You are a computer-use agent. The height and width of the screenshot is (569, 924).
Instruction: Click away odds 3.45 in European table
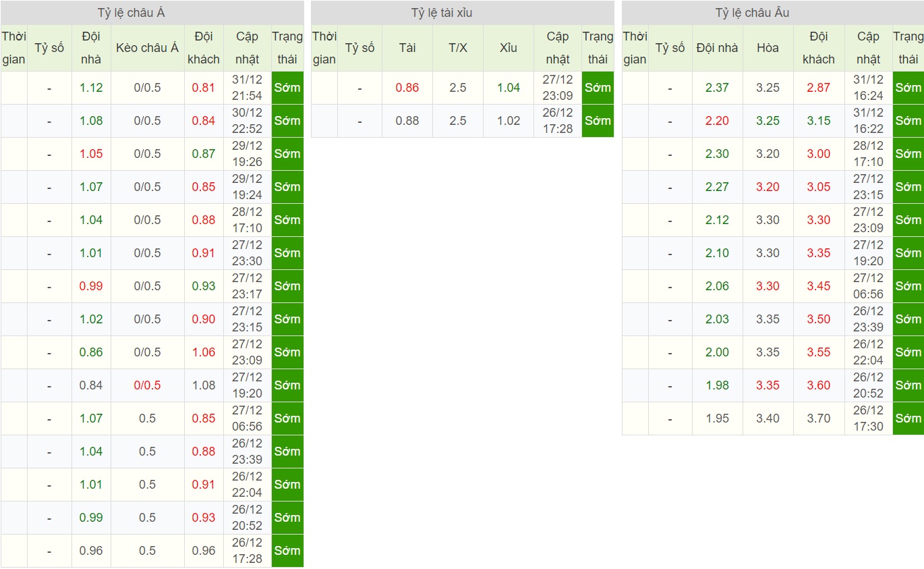point(819,286)
